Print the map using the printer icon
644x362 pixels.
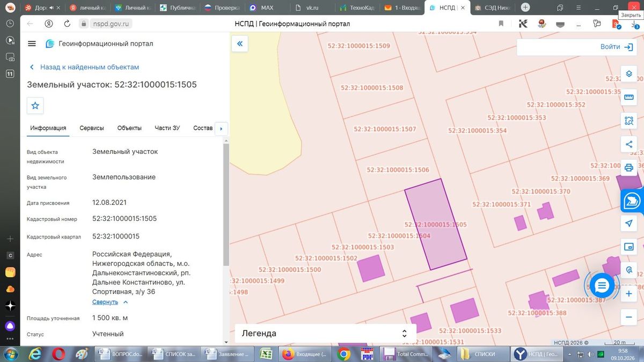point(629,168)
